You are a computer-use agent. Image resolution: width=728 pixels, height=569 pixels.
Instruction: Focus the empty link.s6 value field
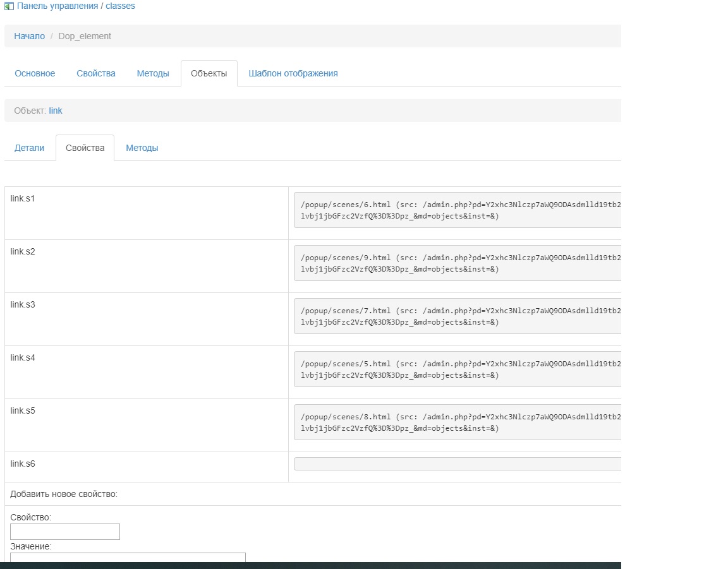458,464
